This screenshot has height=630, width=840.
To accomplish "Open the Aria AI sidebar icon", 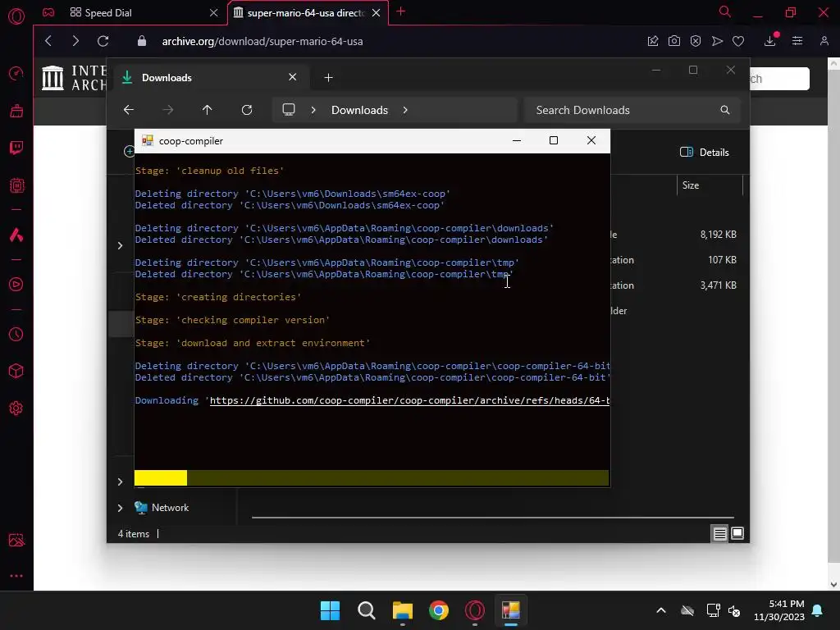I will click(16, 235).
